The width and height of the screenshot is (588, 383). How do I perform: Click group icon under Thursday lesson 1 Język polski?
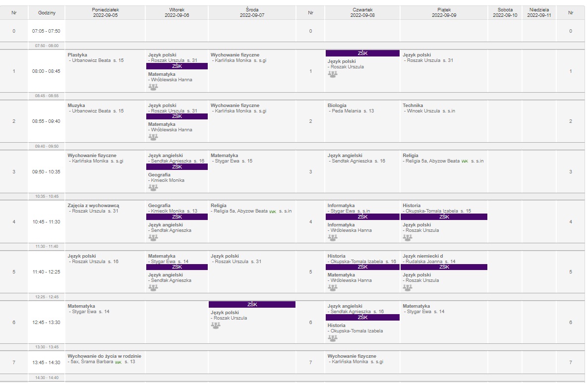coord(333,74)
